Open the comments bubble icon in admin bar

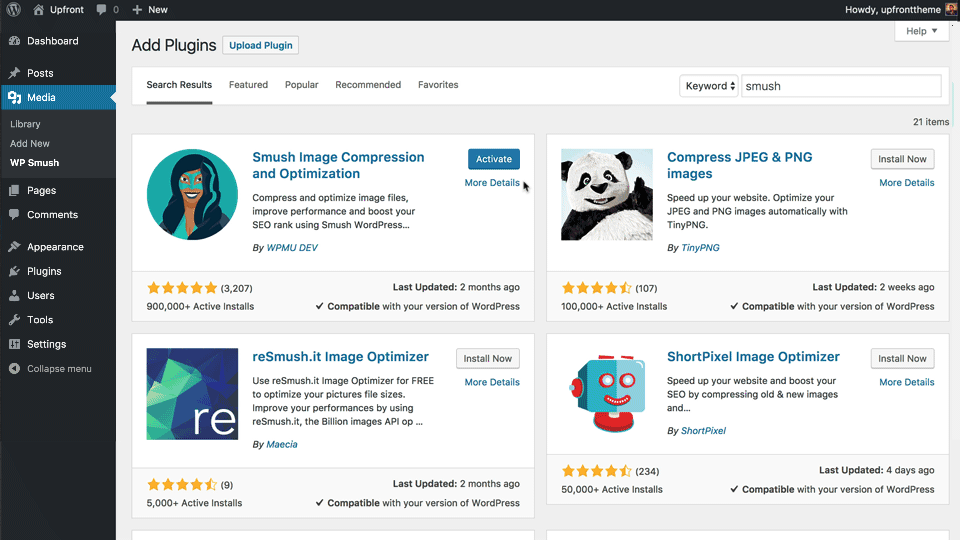pyautogui.click(x=103, y=9)
